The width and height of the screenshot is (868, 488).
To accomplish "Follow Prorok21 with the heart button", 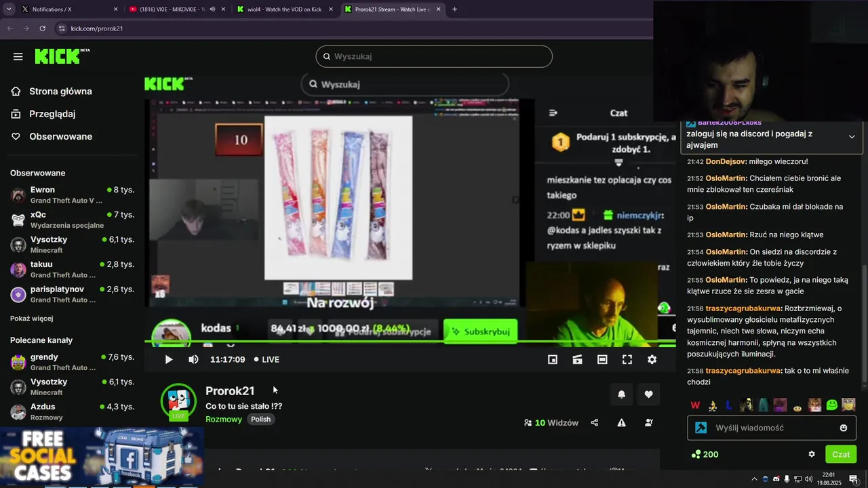I will 648,394.
